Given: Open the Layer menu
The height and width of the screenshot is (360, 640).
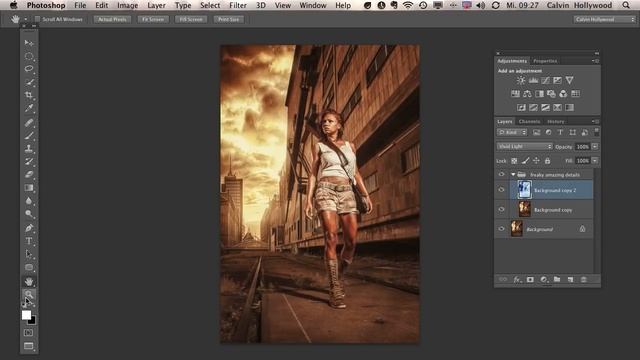Looking at the screenshot, I should 156,5.
